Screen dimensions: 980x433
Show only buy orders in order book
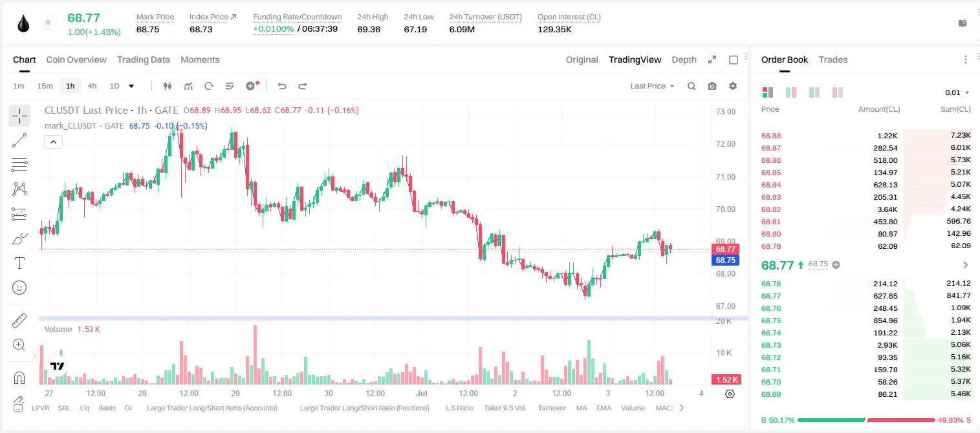point(814,92)
